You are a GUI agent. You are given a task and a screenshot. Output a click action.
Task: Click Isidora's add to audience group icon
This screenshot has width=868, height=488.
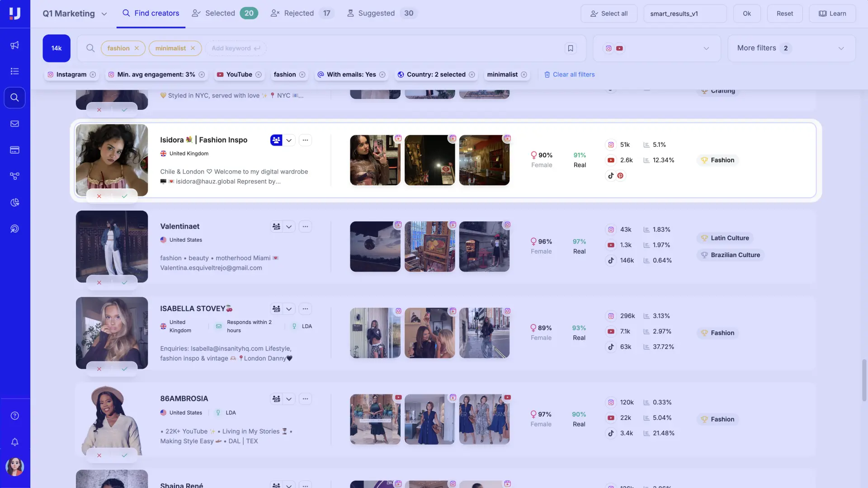click(x=276, y=140)
